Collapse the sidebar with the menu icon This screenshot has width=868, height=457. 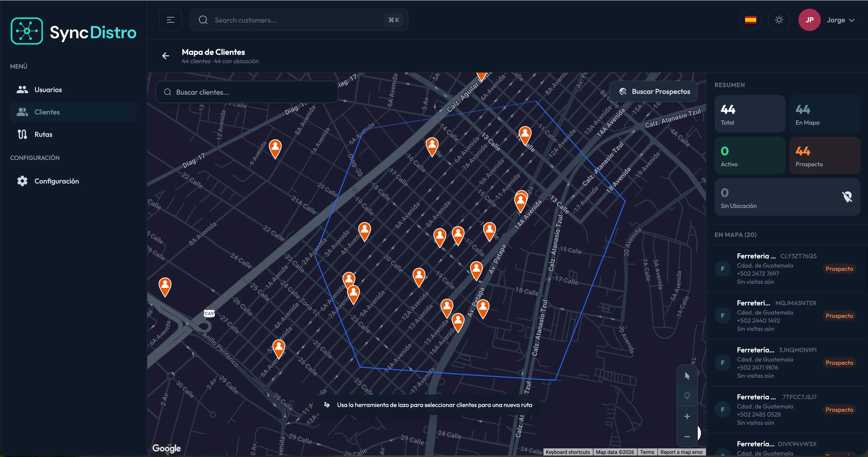pyautogui.click(x=170, y=20)
